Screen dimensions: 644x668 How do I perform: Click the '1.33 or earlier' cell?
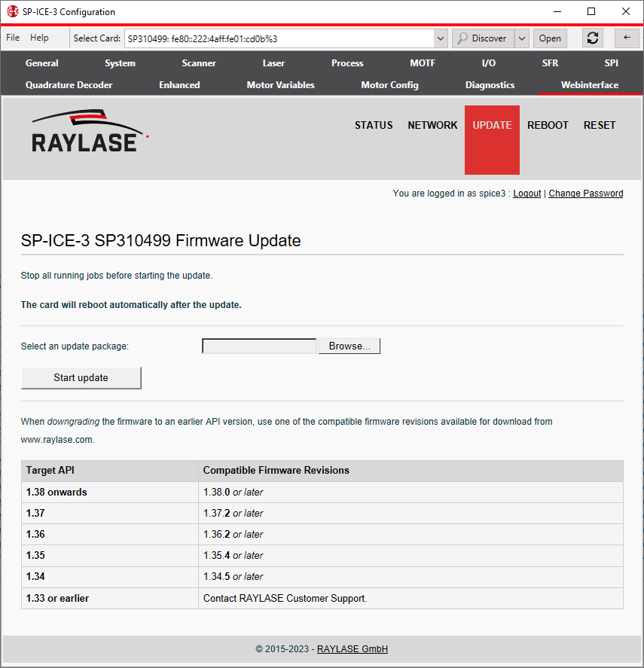(x=109, y=598)
